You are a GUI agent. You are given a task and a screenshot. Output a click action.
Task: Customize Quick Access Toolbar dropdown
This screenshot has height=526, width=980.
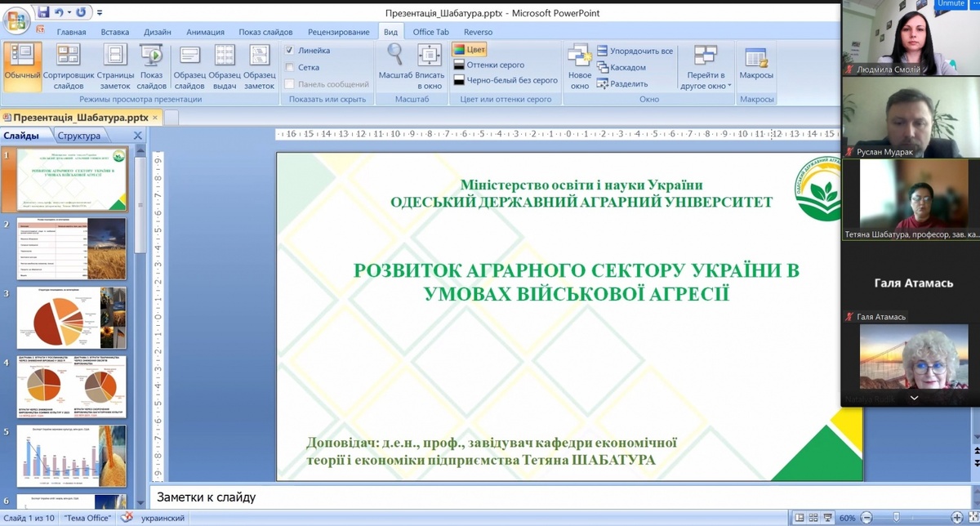(100, 14)
